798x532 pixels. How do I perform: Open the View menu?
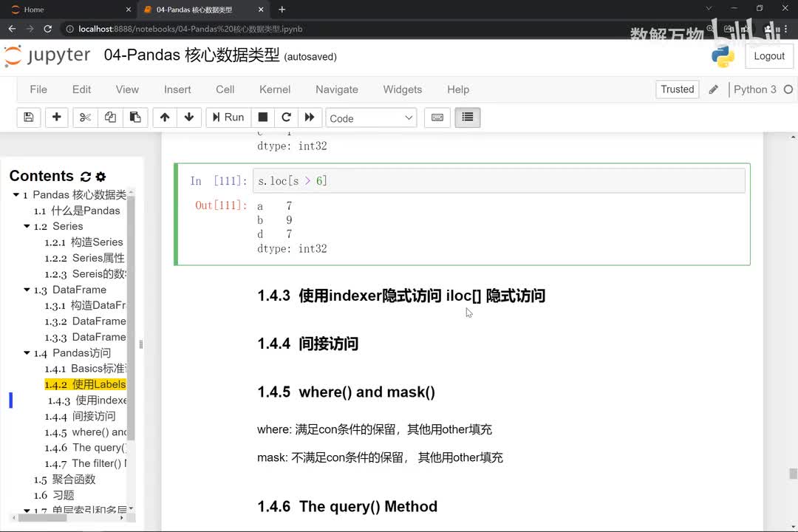[127, 89]
